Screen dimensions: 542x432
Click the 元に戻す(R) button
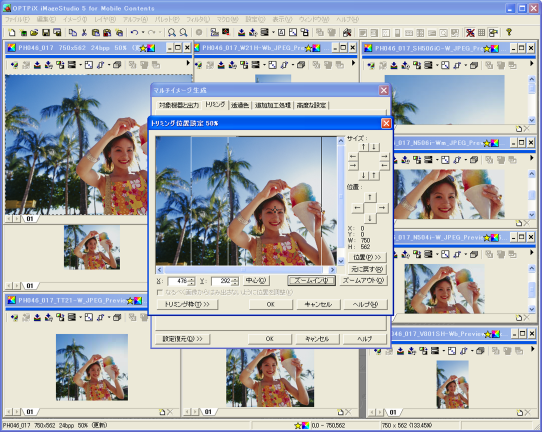(x=367, y=269)
